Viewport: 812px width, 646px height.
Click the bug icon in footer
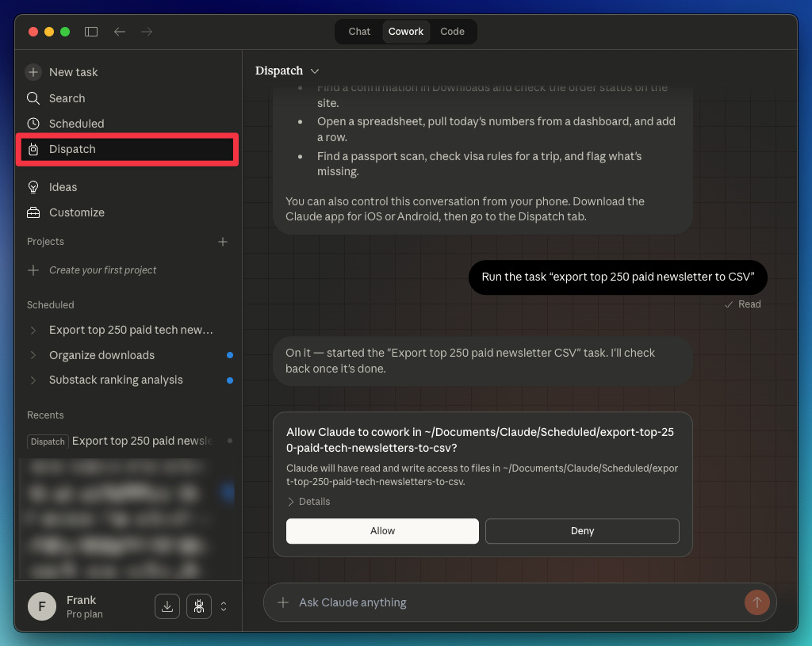click(199, 606)
